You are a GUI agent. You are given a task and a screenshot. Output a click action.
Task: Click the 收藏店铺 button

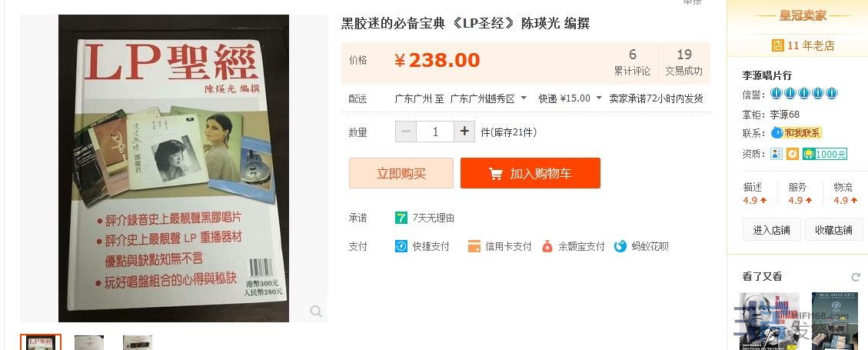pos(833,230)
